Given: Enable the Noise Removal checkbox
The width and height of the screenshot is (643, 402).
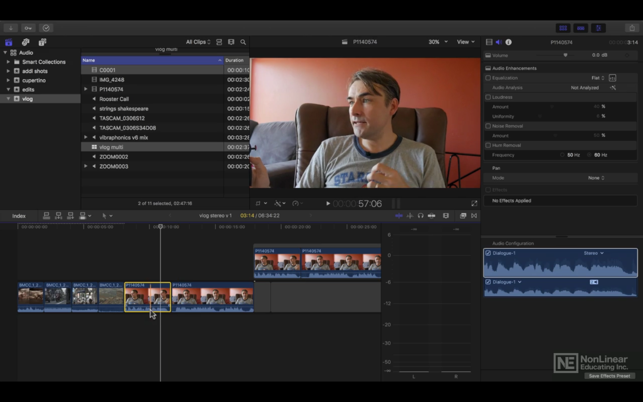Looking at the screenshot, I should [488, 126].
